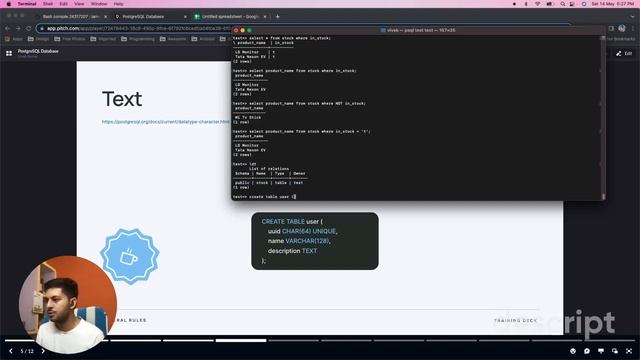Switch to the Bash console browser tab
This screenshot has width=640, height=360.
70,17
